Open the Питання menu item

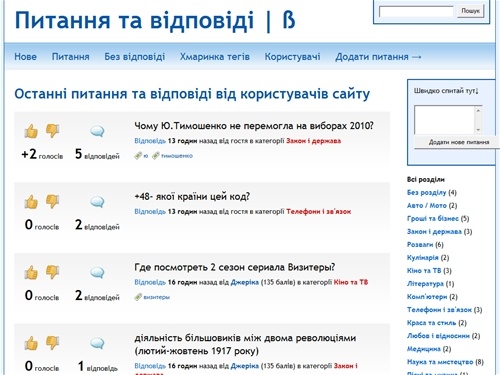click(x=71, y=57)
